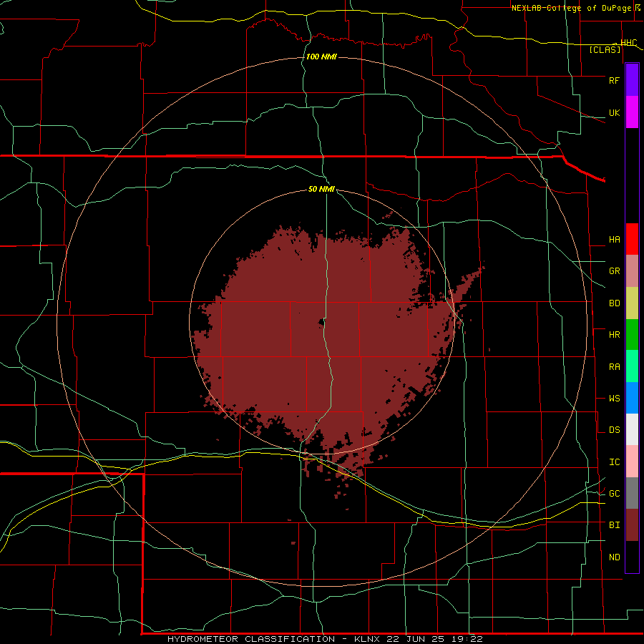Click the HHC product code text
644x644 pixels.
(x=628, y=42)
